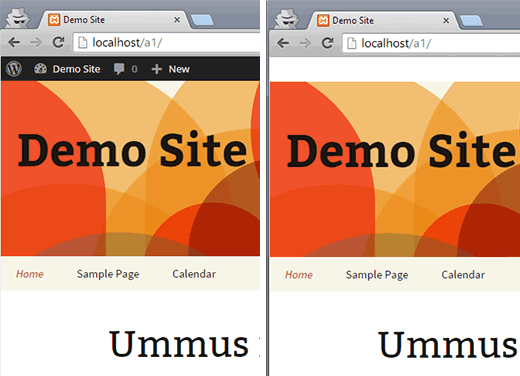Focus the address bar in right window

(x=432, y=43)
